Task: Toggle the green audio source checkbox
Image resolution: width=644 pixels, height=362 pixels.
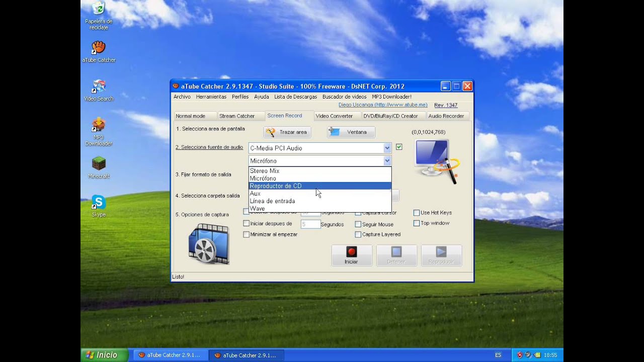Action: tap(399, 147)
